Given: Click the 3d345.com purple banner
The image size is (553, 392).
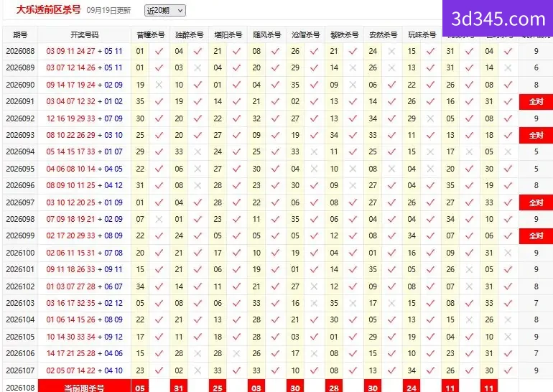Looking at the screenshot, I should [x=498, y=19].
